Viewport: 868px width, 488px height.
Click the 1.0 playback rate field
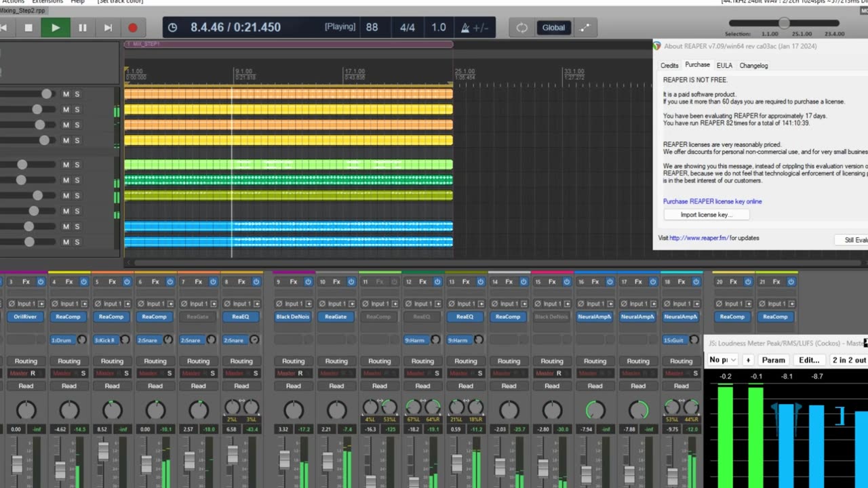point(439,28)
